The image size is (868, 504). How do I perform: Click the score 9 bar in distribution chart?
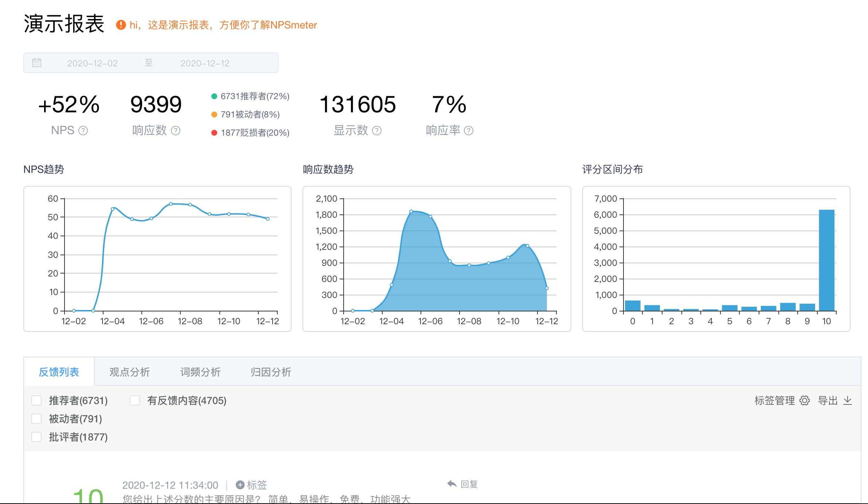[x=807, y=307]
